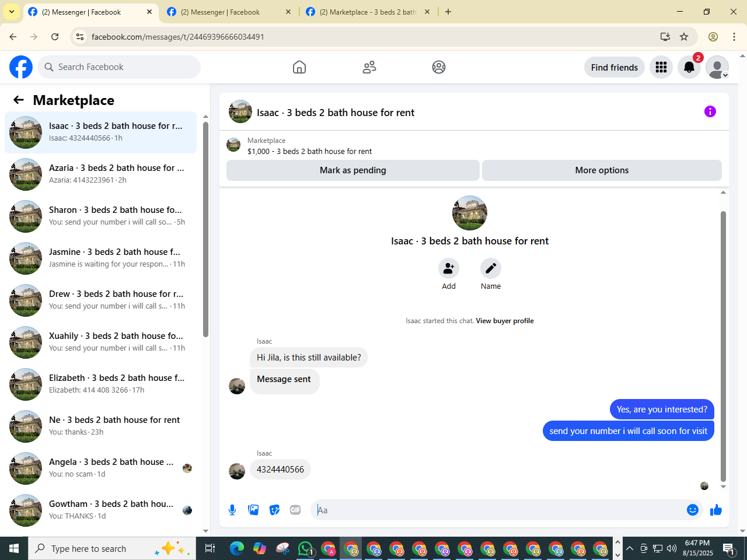Viewport: 747px width, 560px height.
Task: Open the Facebook menu grid icon
Action: click(x=661, y=67)
